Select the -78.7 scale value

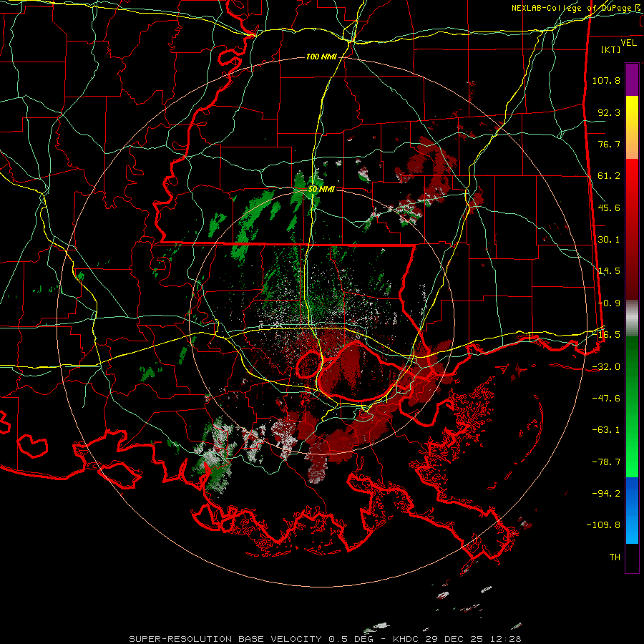click(606, 462)
